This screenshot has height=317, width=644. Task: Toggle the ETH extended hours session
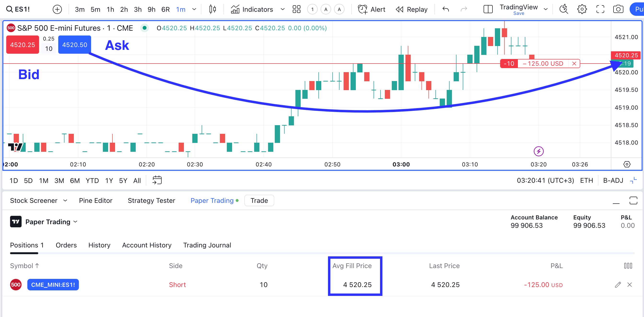tap(586, 180)
